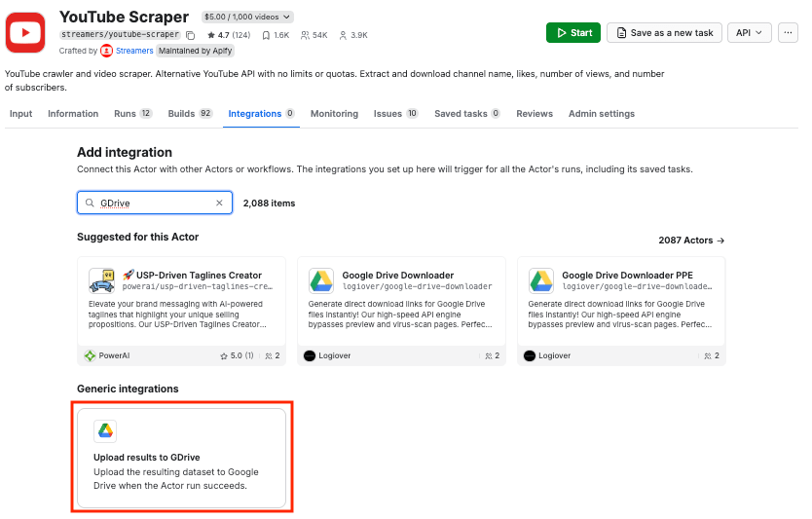Click the 5.0 star rating on Taglines card
This screenshot has height=519, width=812.
click(237, 355)
